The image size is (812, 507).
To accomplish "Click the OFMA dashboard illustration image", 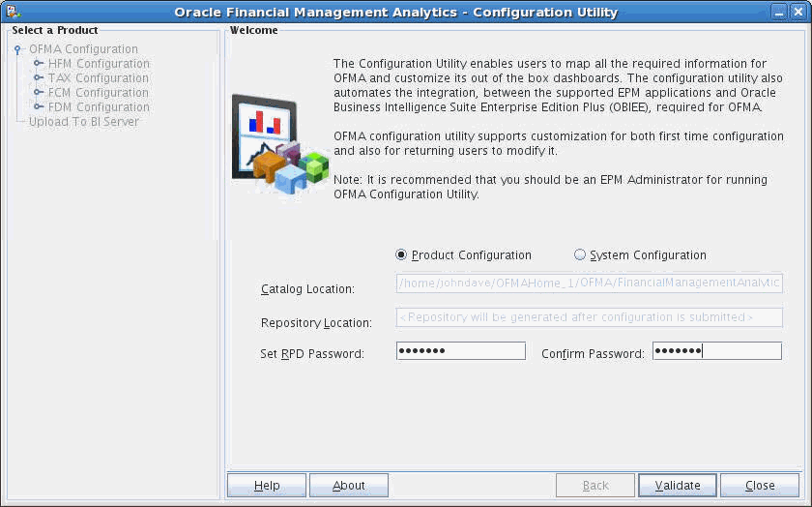I will coord(280,143).
